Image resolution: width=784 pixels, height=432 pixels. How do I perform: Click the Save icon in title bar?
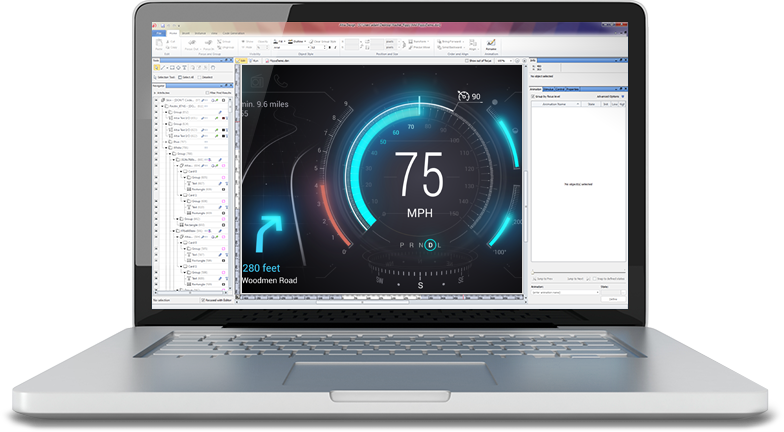[163, 26]
